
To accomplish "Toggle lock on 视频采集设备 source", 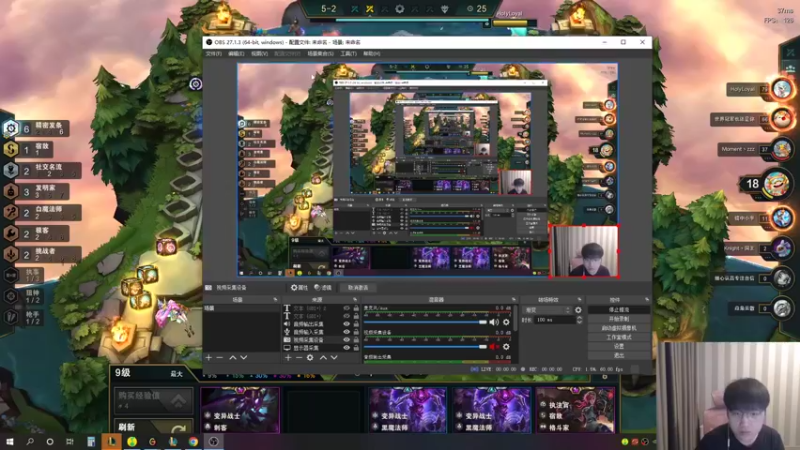I will pos(356,340).
